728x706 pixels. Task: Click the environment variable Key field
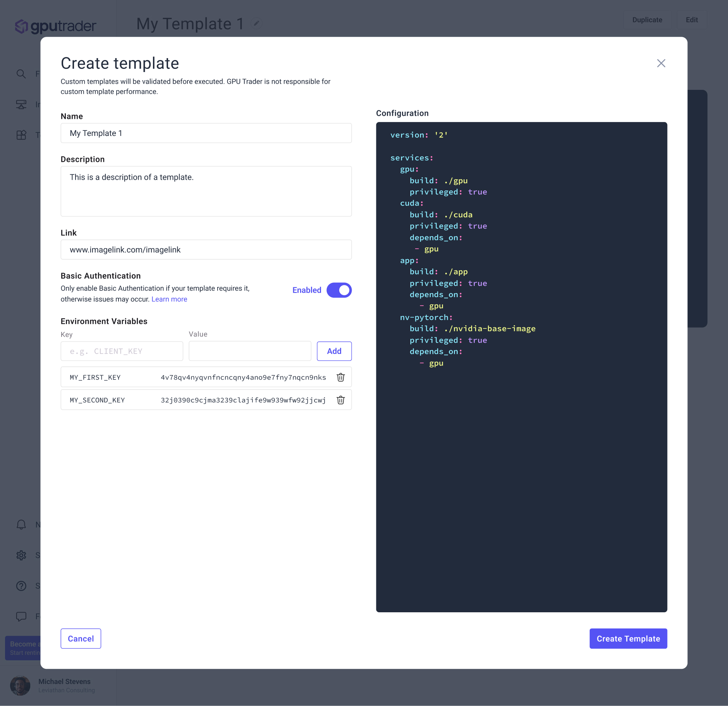[122, 351]
